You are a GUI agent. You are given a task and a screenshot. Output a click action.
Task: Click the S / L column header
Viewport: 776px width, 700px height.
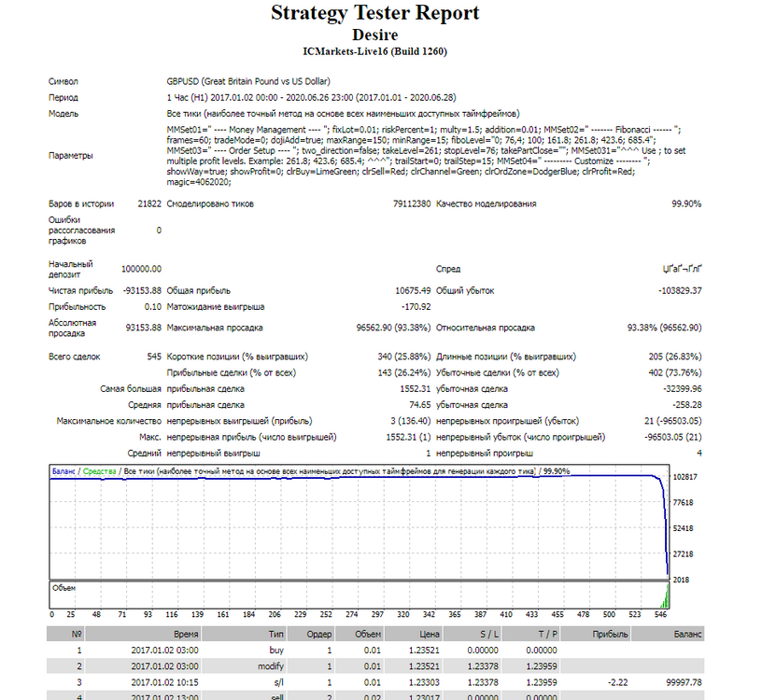[472, 634]
